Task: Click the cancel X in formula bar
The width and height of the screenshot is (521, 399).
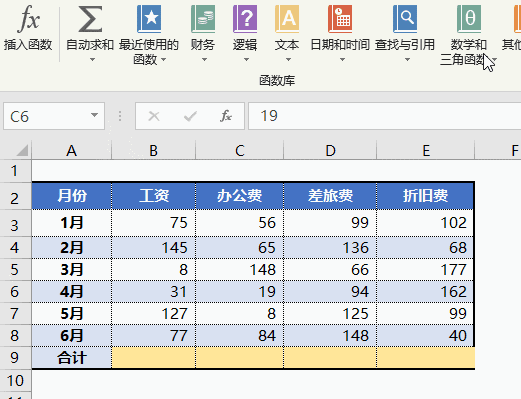Action: tap(154, 116)
